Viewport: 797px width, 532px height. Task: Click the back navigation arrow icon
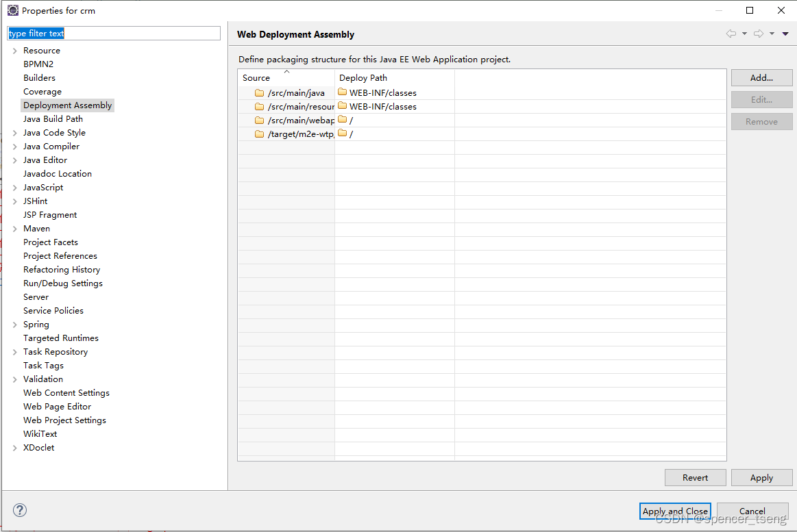(731, 33)
